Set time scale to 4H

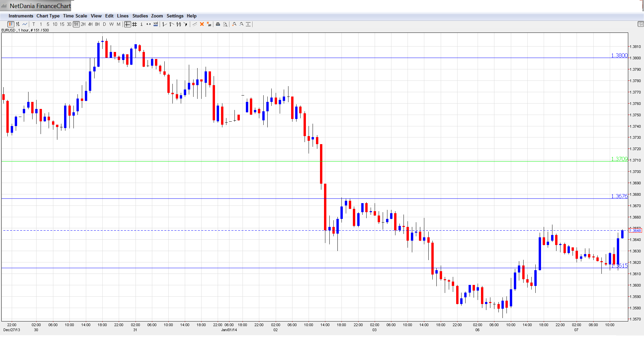pyautogui.click(x=90, y=24)
